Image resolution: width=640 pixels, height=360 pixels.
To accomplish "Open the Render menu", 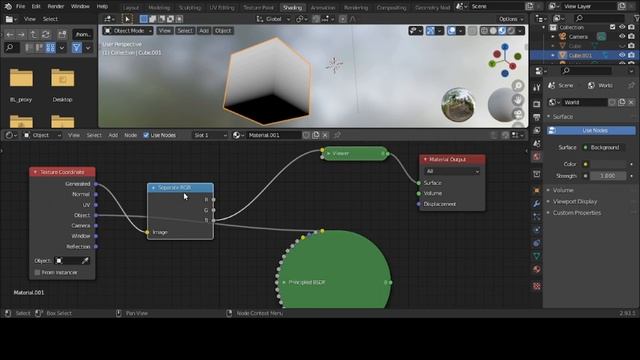I will tap(56, 6).
